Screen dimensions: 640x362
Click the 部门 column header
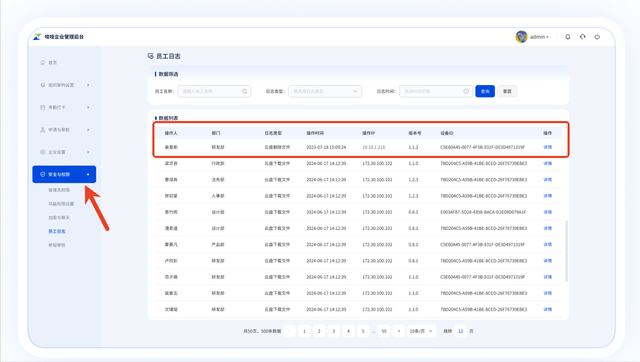click(x=216, y=133)
